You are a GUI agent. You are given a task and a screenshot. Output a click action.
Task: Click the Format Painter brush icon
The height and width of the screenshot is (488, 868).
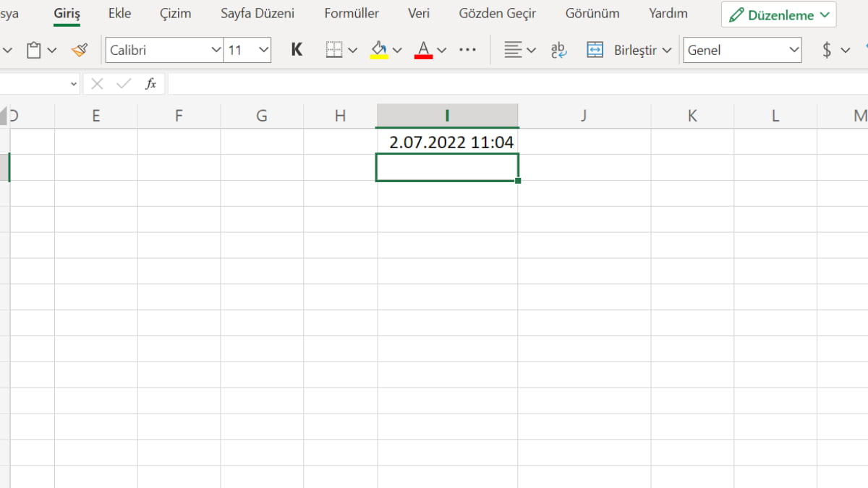(79, 50)
